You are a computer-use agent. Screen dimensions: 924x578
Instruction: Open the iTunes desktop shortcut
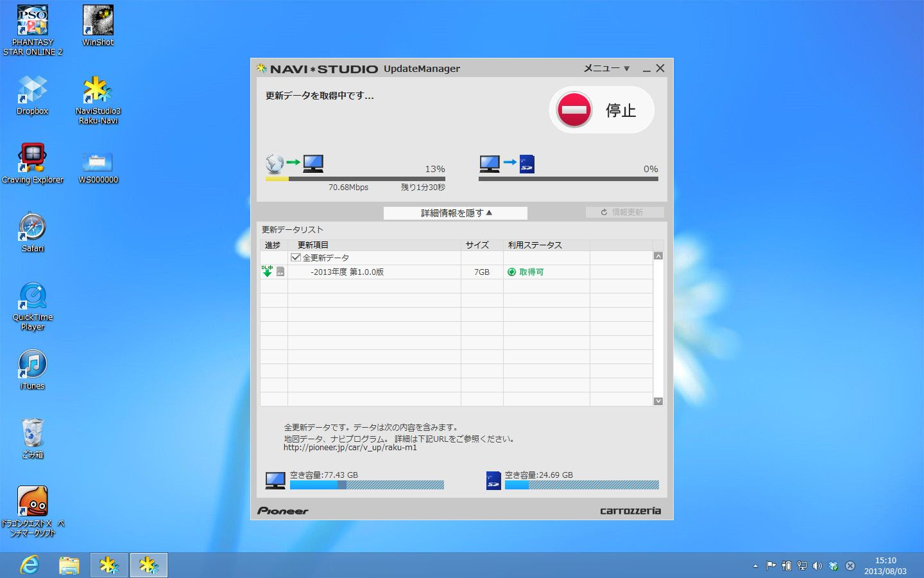33,370
